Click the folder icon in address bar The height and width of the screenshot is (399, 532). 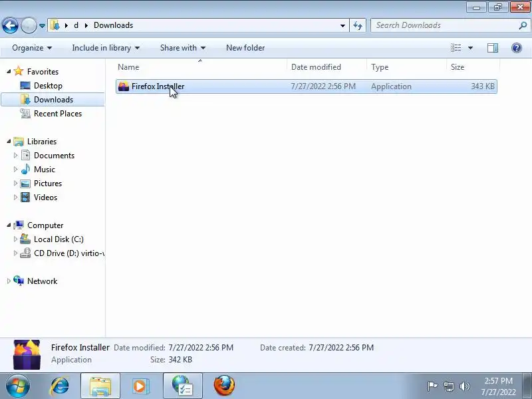tap(55, 25)
